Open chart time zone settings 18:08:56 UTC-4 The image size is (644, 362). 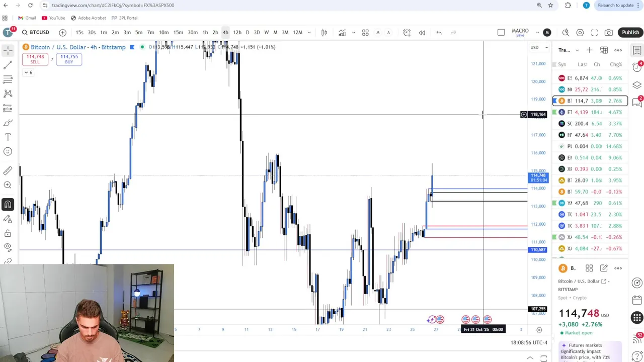coord(529,342)
